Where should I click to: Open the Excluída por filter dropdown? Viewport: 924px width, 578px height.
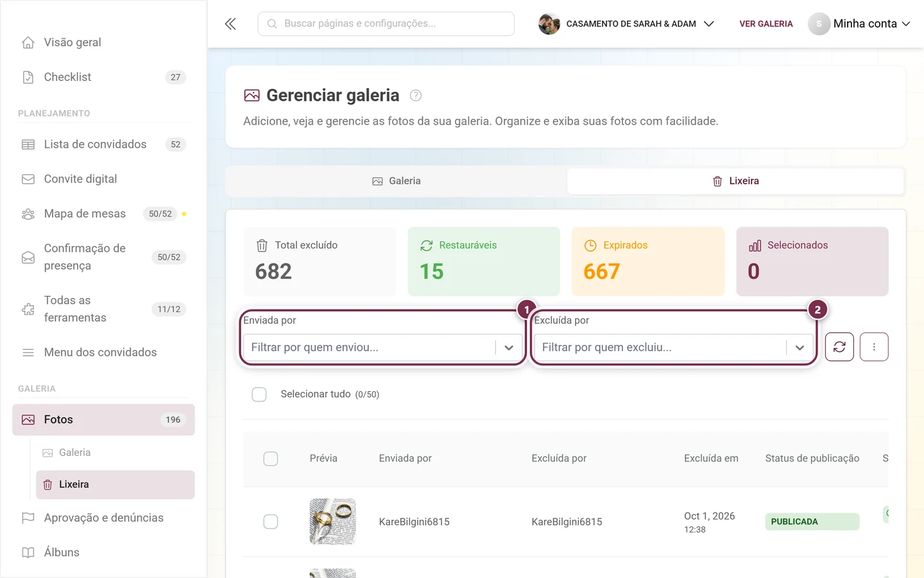click(674, 347)
